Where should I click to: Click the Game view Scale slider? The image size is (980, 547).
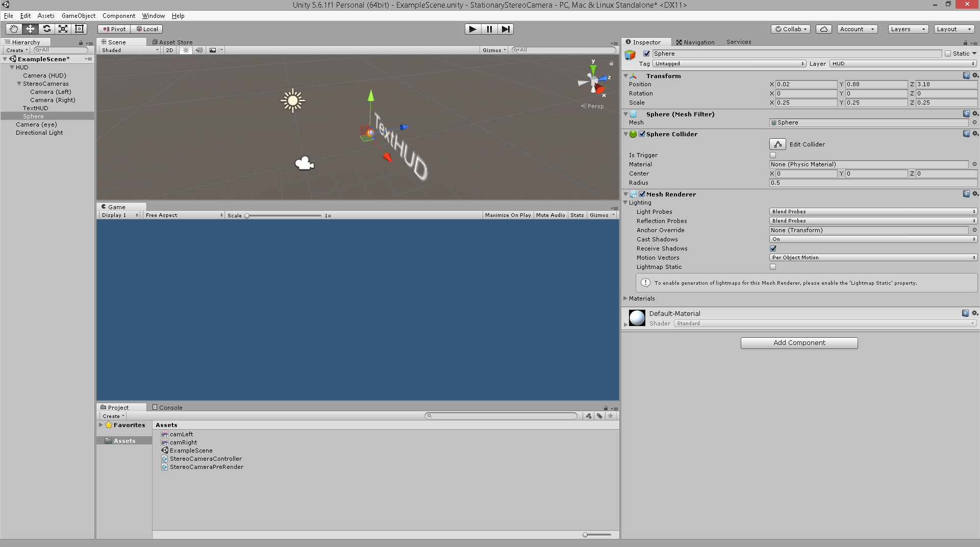tap(284, 216)
